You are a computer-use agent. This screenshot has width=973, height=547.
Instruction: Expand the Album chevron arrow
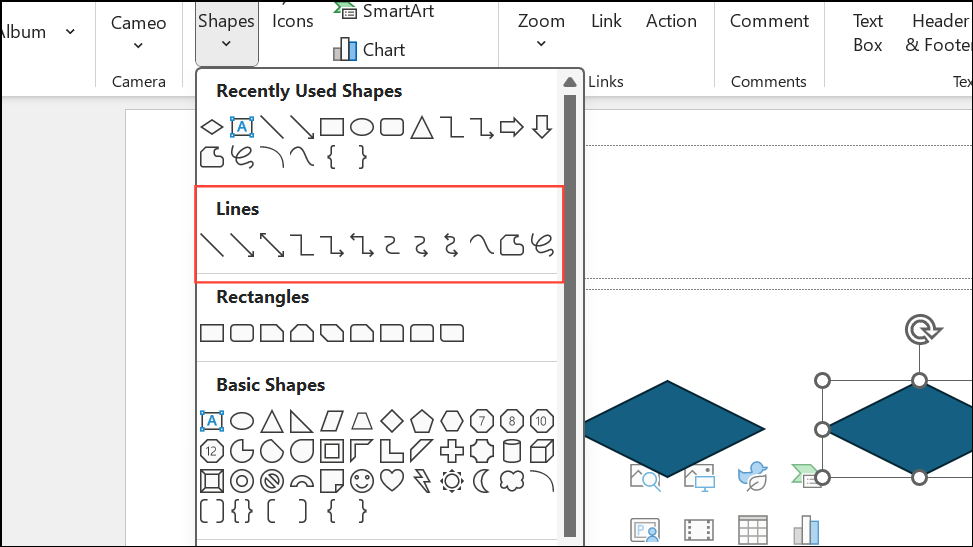(x=71, y=32)
